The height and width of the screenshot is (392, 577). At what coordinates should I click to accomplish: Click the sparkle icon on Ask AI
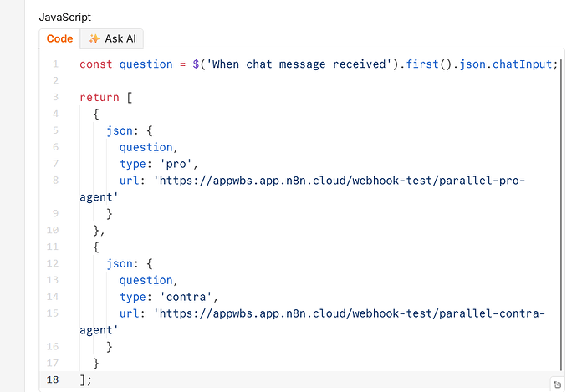tap(94, 38)
